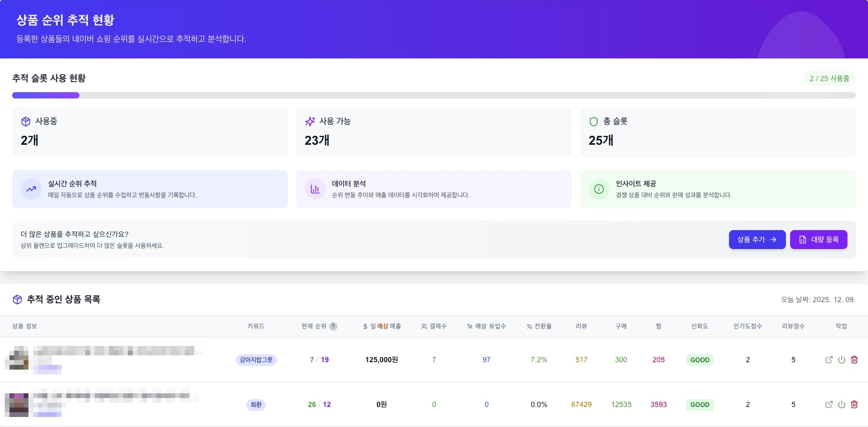Viewport: 868px width, 427px height.
Task: Open external link for 화환 row
Action: 829,404
